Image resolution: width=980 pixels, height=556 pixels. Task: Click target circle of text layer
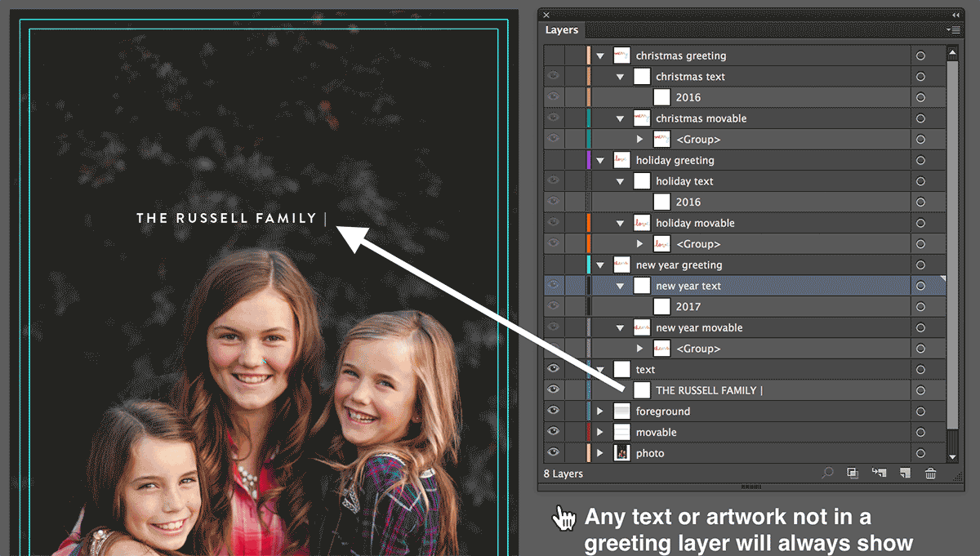click(x=920, y=369)
